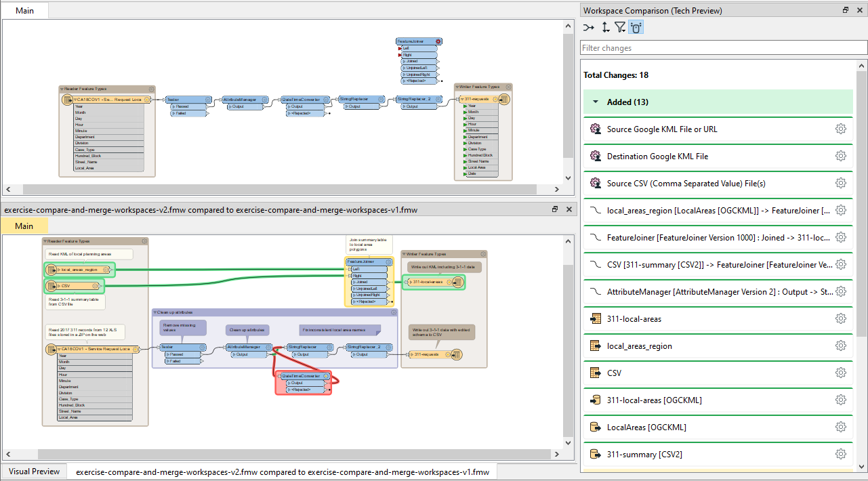Click the red DateTimeConverter transformer gear
The height and width of the screenshot is (481, 868).
click(327, 376)
